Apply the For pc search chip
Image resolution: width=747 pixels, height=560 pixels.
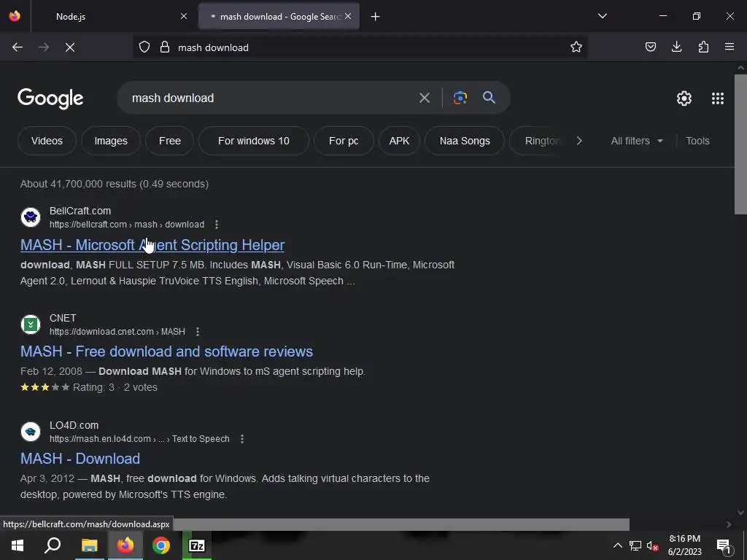(x=344, y=141)
